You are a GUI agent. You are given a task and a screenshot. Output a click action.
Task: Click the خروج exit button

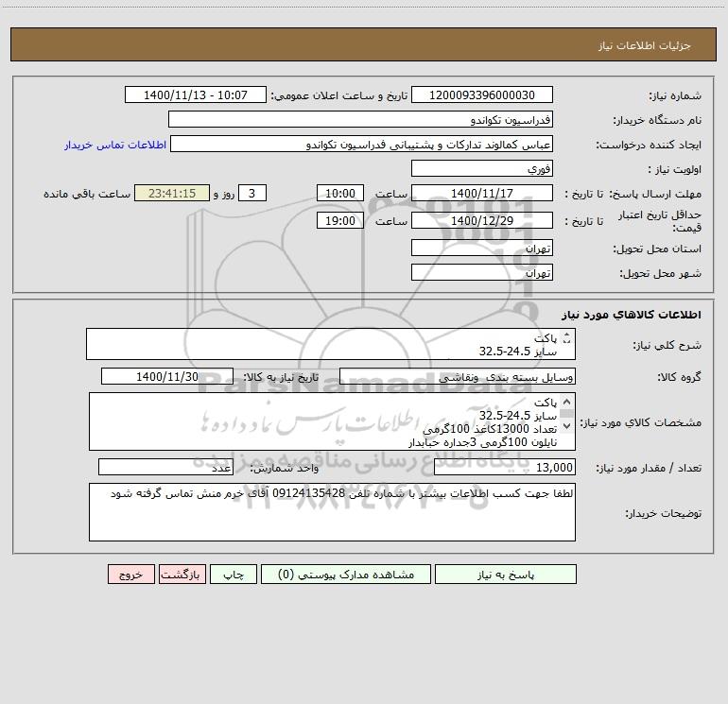tap(130, 575)
